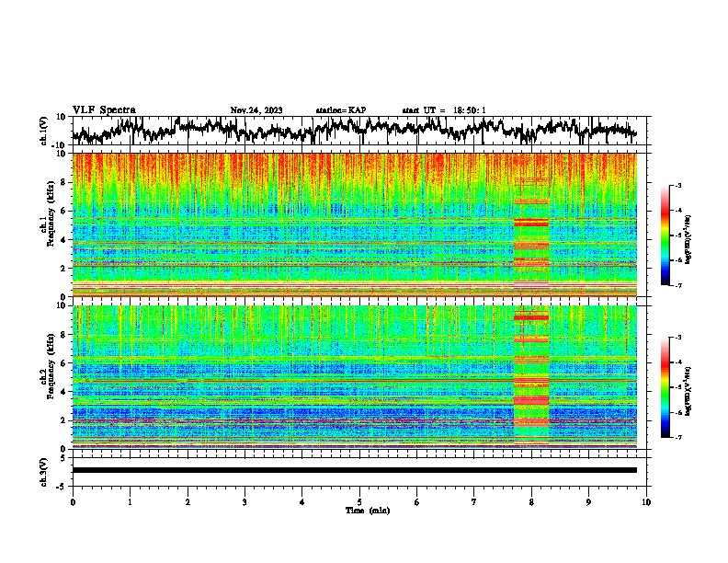Click the ch.2 color bar log(PSD) unit label
Screen dimensions: 728x563
click(688, 391)
